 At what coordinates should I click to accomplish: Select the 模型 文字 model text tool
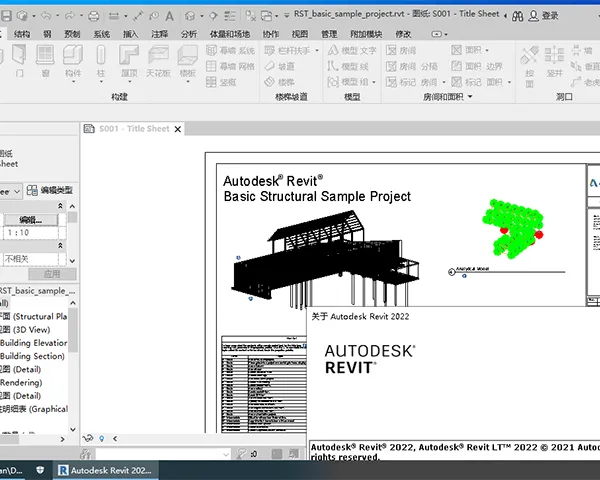352,51
